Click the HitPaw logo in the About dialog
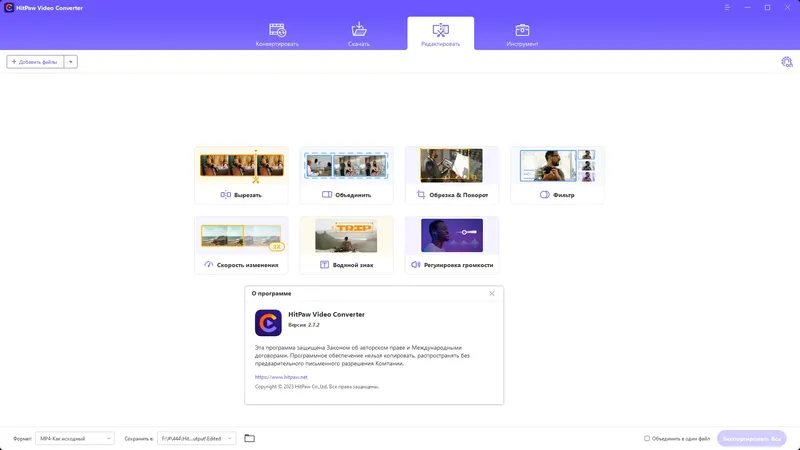 [268, 322]
